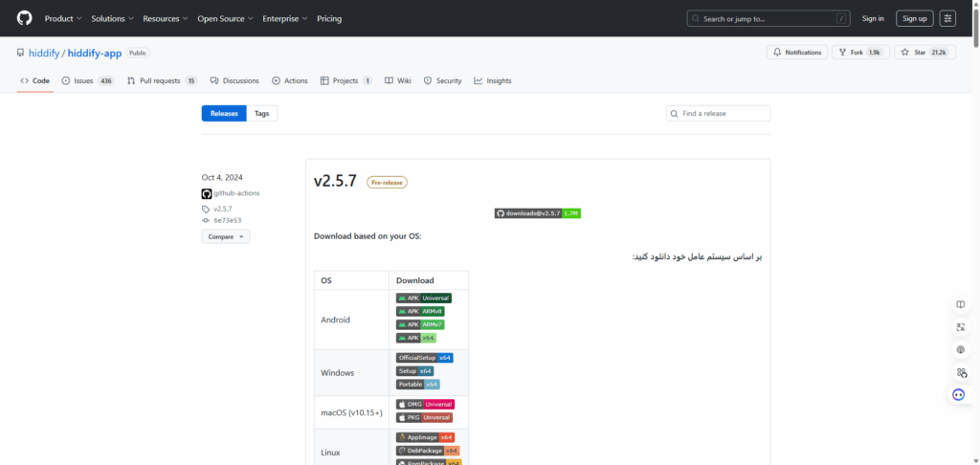Click the Android row label

point(336,320)
